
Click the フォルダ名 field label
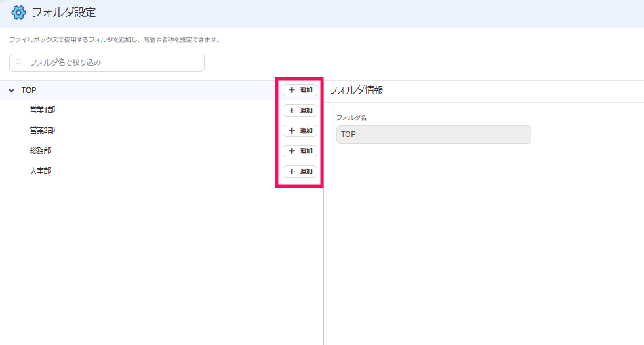point(351,117)
